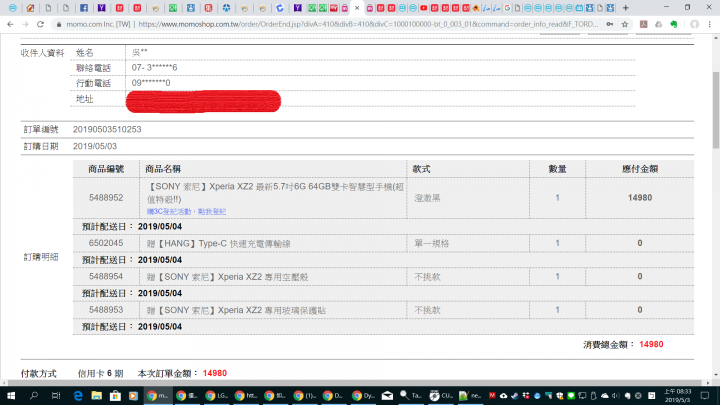
Task: Close the active momo order tab
Action: point(357,8)
